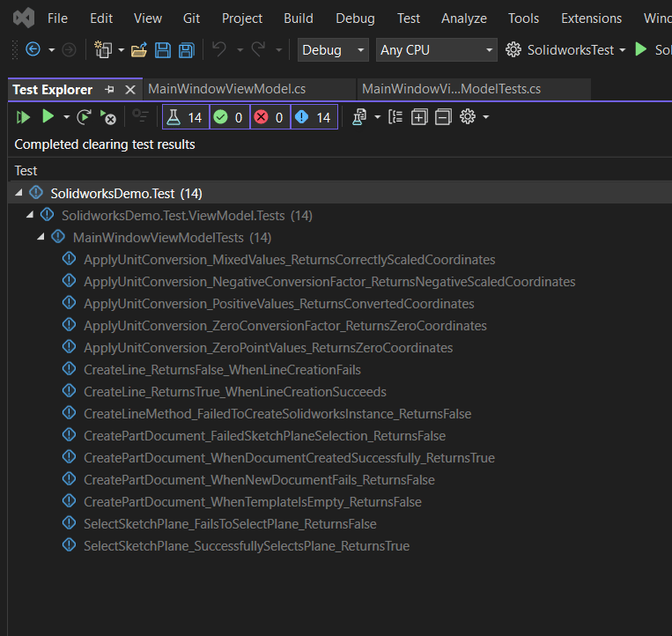Toggle the passed tests filter
This screenshot has height=636, width=672.
click(x=230, y=117)
